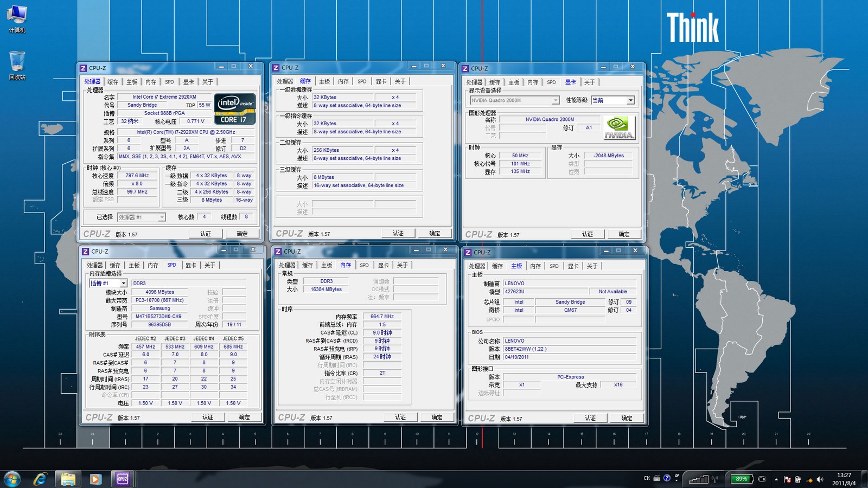Click the BIOS version field 8BET42WW
868x488 pixels.
coord(570,349)
